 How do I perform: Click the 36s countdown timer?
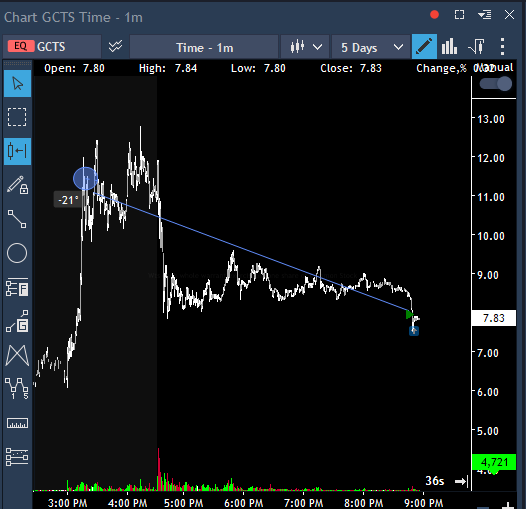[x=434, y=481]
